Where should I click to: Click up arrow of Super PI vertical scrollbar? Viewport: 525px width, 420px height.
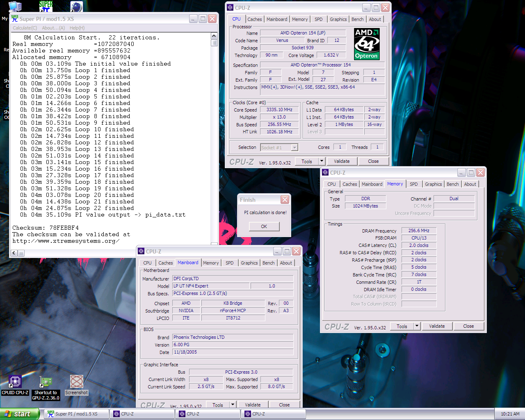(x=214, y=36)
